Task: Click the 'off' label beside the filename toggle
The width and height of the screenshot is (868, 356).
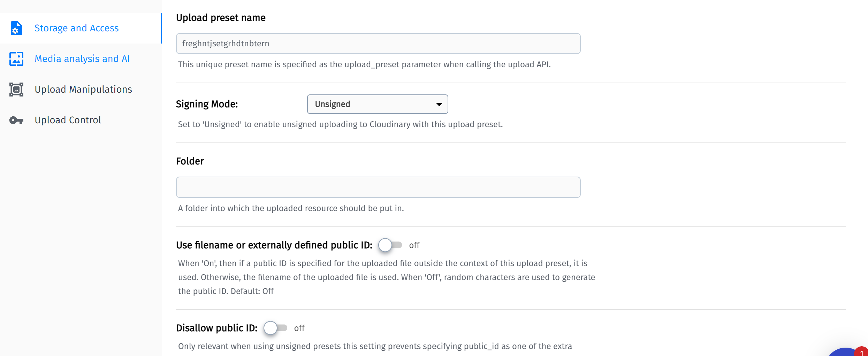Action: (x=414, y=245)
